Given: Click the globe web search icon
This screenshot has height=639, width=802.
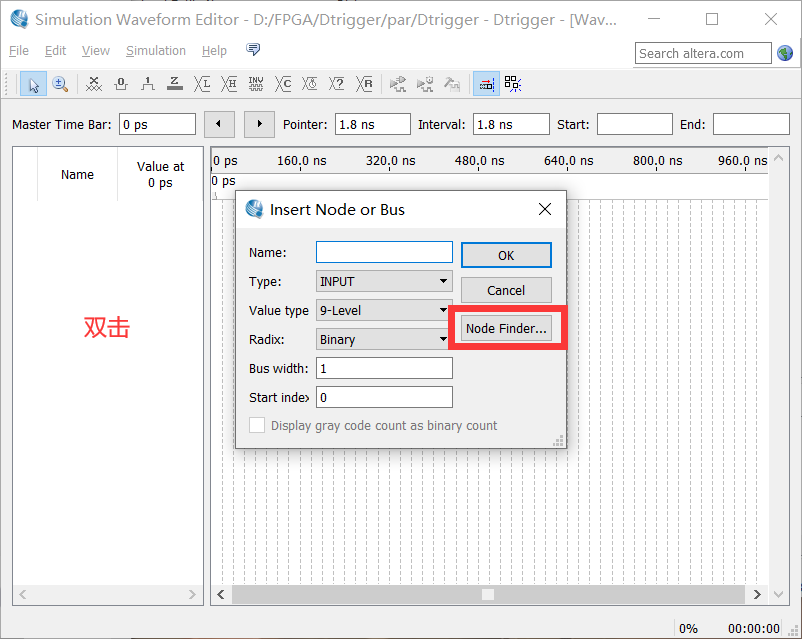Looking at the screenshot, I should [785, 53].
